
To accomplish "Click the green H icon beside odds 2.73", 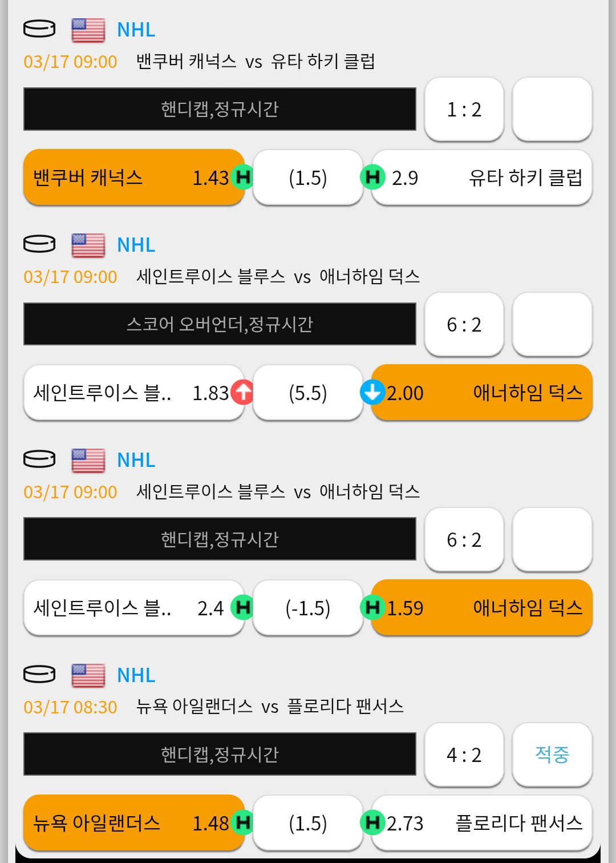I will 372,823.
